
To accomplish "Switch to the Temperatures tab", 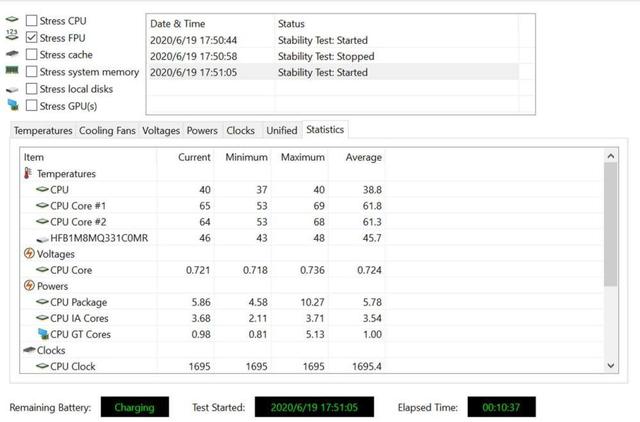I will coord(43,131).
